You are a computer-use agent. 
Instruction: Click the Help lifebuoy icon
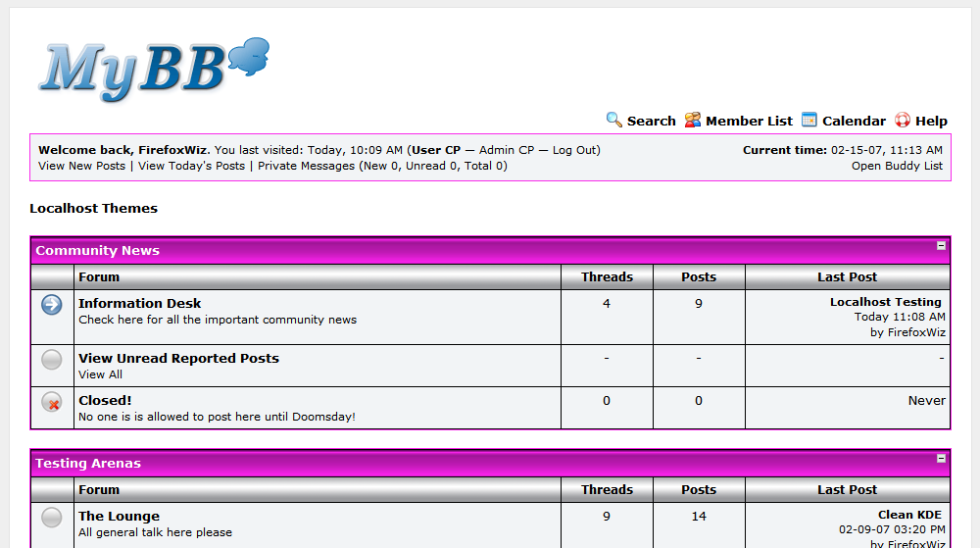point(902,120)
